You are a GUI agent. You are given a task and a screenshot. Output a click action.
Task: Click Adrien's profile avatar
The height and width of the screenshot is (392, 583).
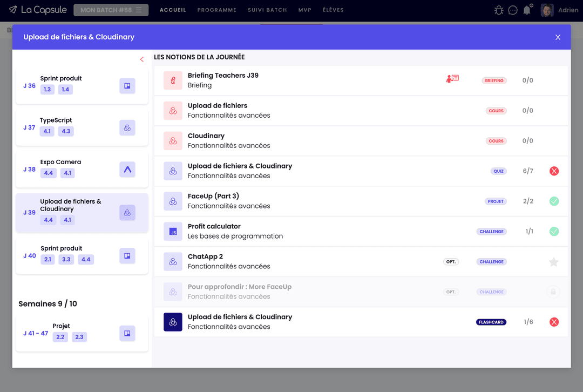547,10
